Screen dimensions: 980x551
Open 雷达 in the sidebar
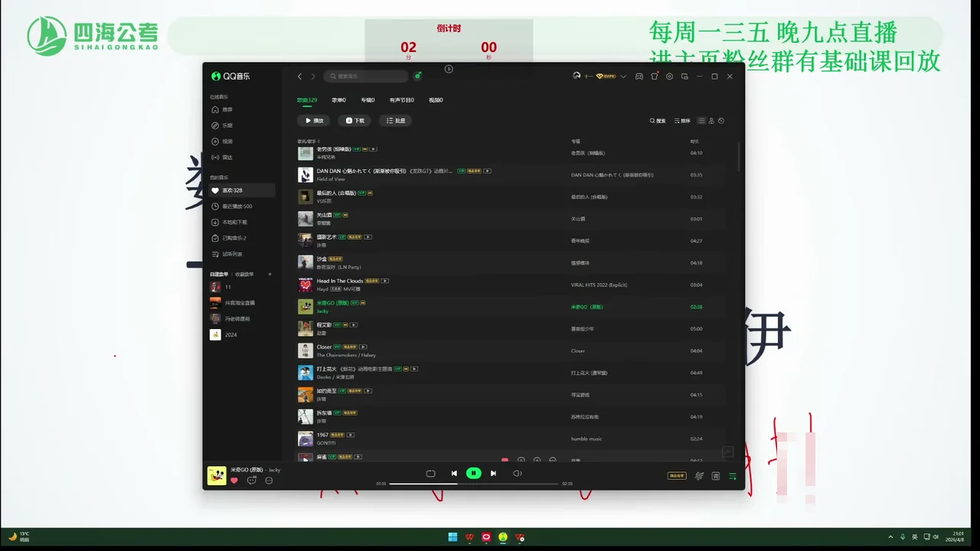coord(242,158)
